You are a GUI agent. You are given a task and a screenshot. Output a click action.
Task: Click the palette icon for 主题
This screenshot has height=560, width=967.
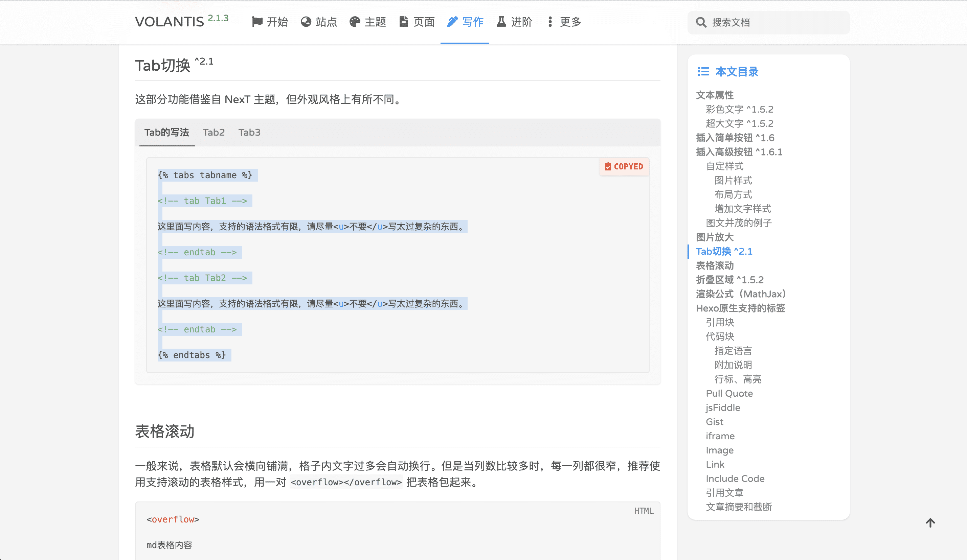355,22
